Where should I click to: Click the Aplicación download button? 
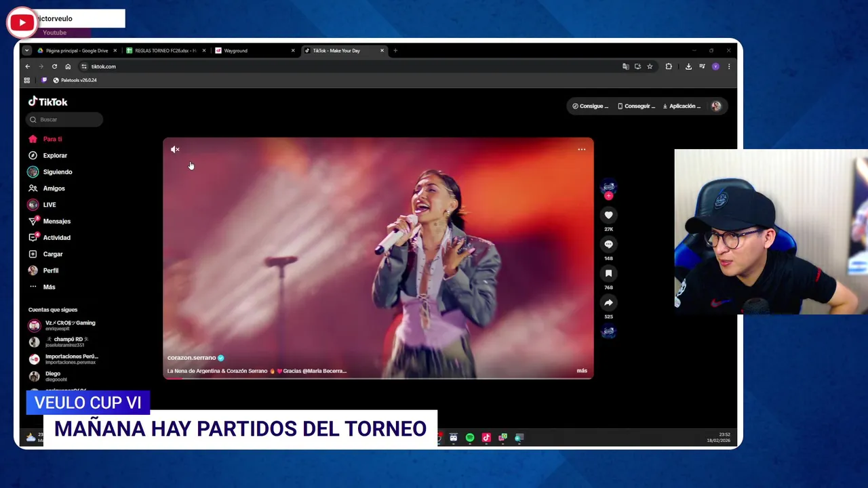pos(682,106)
